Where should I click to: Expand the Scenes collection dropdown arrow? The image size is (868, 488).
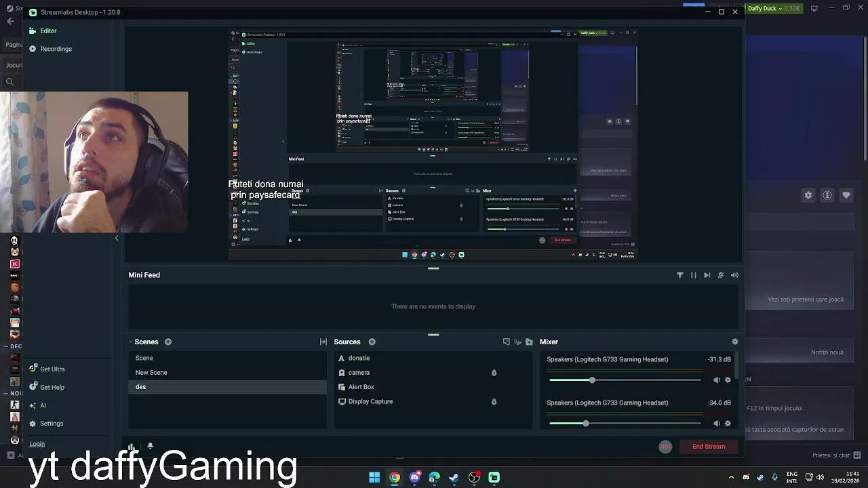pyautogui.click(x=130, y=342)
